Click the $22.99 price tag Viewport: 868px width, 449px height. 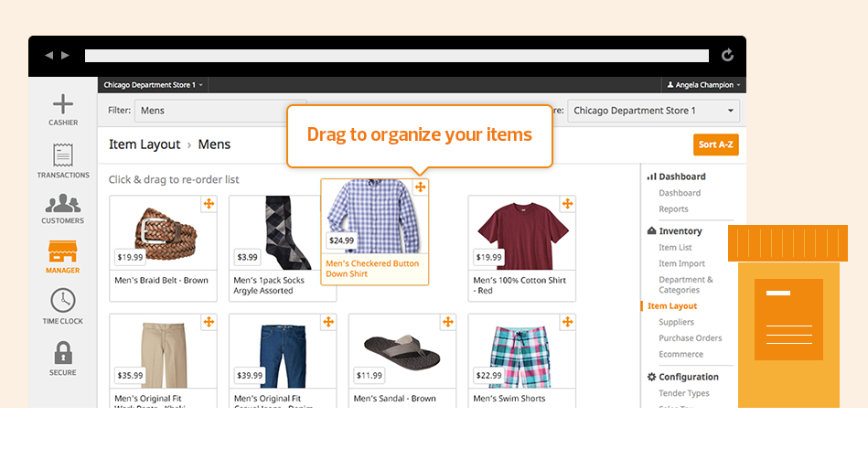(488, 375)
